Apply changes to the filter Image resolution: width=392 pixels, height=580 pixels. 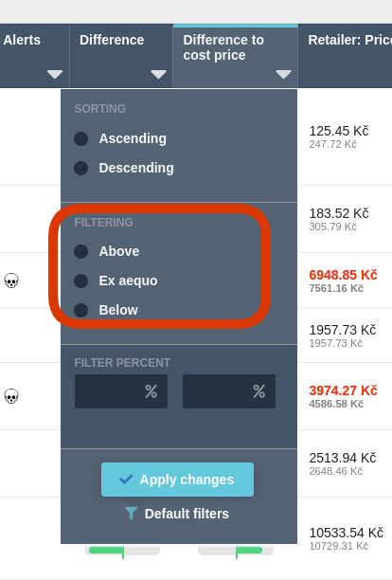(x=177, y=480)
